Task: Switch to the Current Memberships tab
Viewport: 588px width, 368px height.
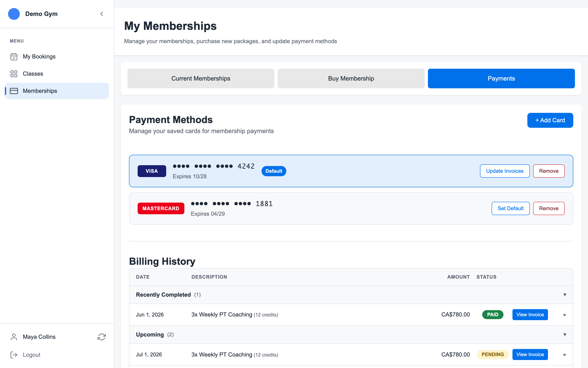Action: point(201,78)
